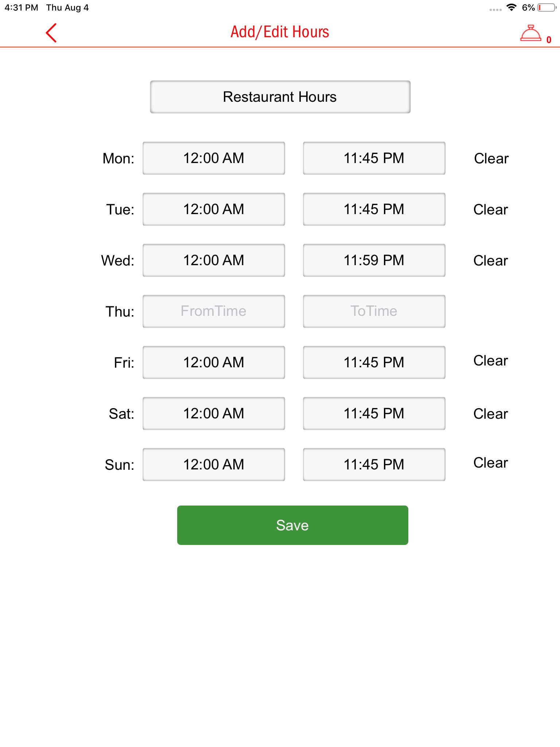560x747 pixels.
Task: Set Thursday's FromTime field
Action: coord(214,311)
